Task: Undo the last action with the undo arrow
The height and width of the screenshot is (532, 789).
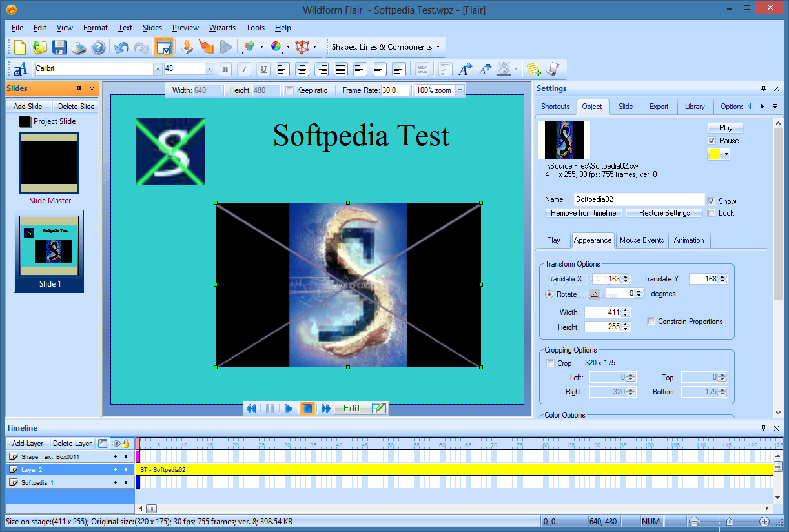Action: [x=121, y=47]
